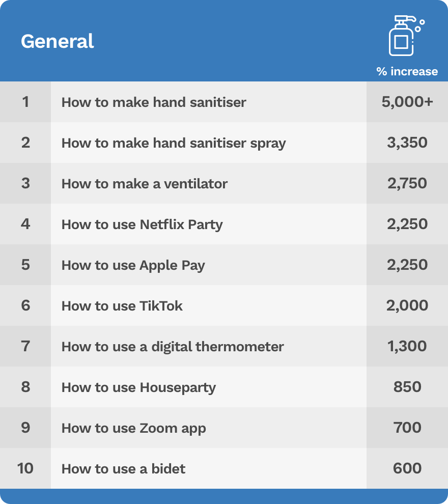The width and height of the screenshot is (448, 504).
Task: Select 'How to make hand sanitiser spray'
Action: [x=174, y=143]
